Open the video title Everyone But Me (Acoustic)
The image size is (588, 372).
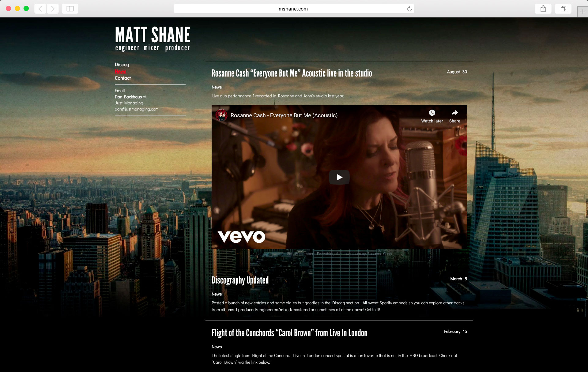(x=284, y=115)
